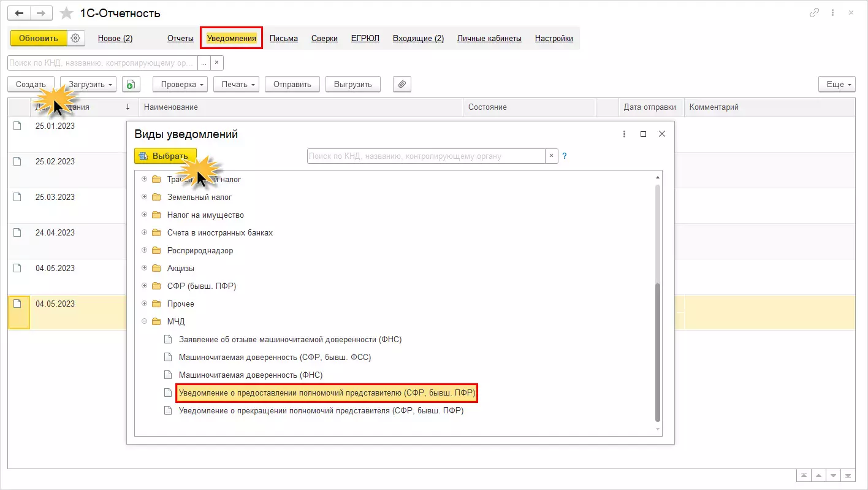Select Уведомление о предоставлении полномочий представителю
The width and height of the screenshot is (868, 490).
click(x=327, y=392)
